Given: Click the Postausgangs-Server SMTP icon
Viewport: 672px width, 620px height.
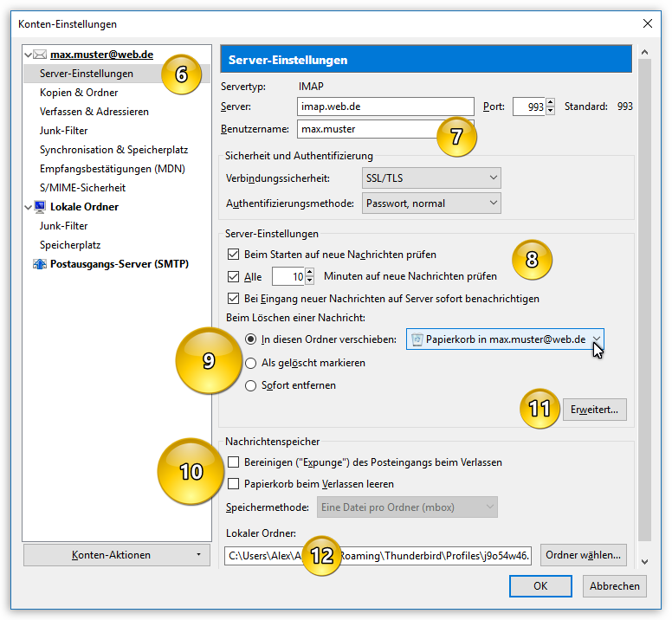Looking at the screenshot, I should coord(40,264).
